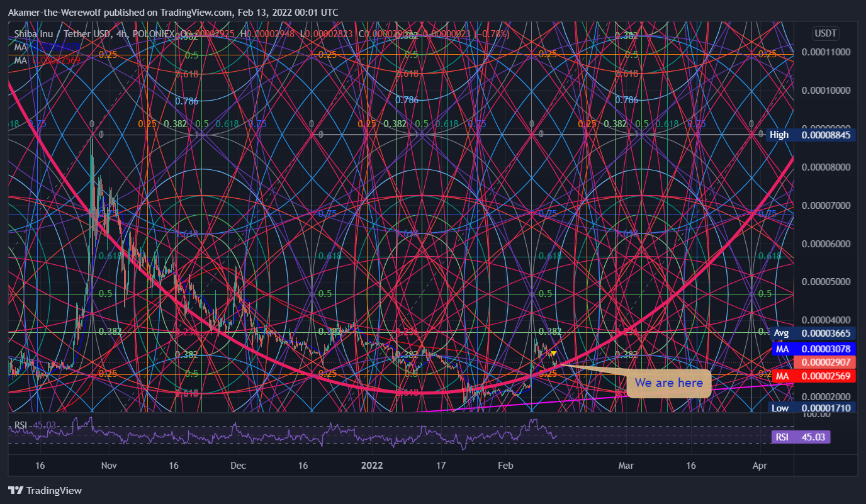Click the 17 date axis label

tap(441, 466)
